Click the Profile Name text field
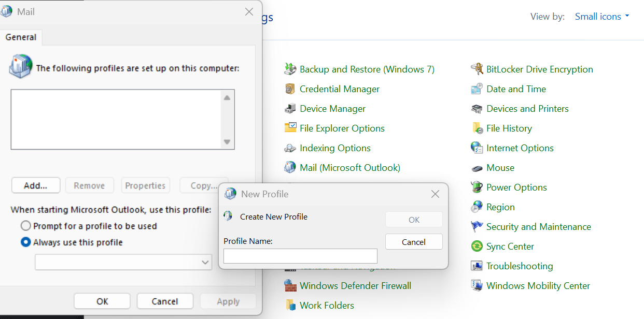The height and width of the screenshot is (319, 644). [300, 256]
